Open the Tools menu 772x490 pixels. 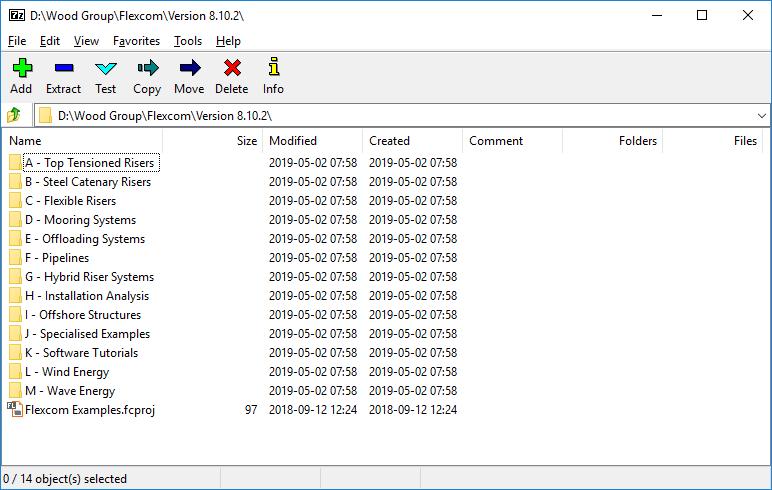tap(187, 41)
